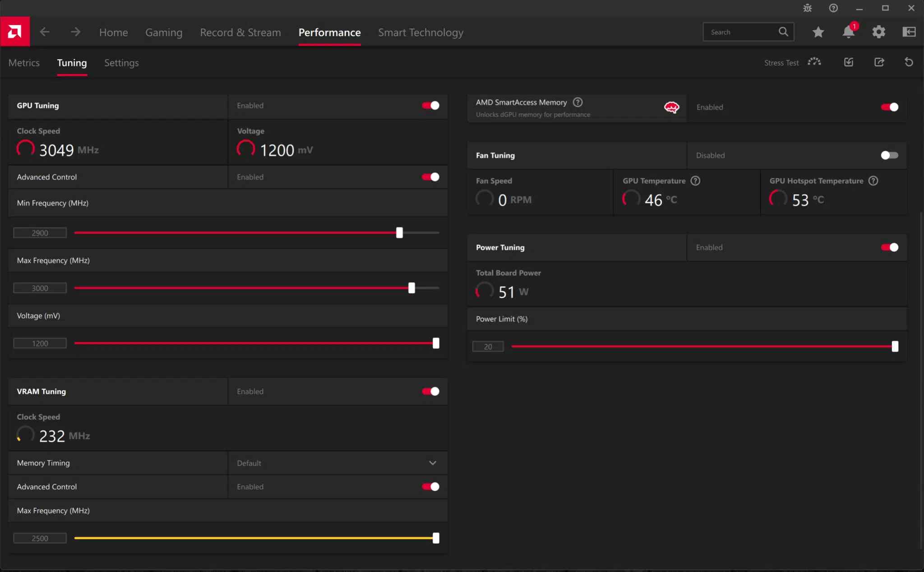Start Stress Test gauge icon
Screen dimensions: 924x572
click(x=814, y=62)
